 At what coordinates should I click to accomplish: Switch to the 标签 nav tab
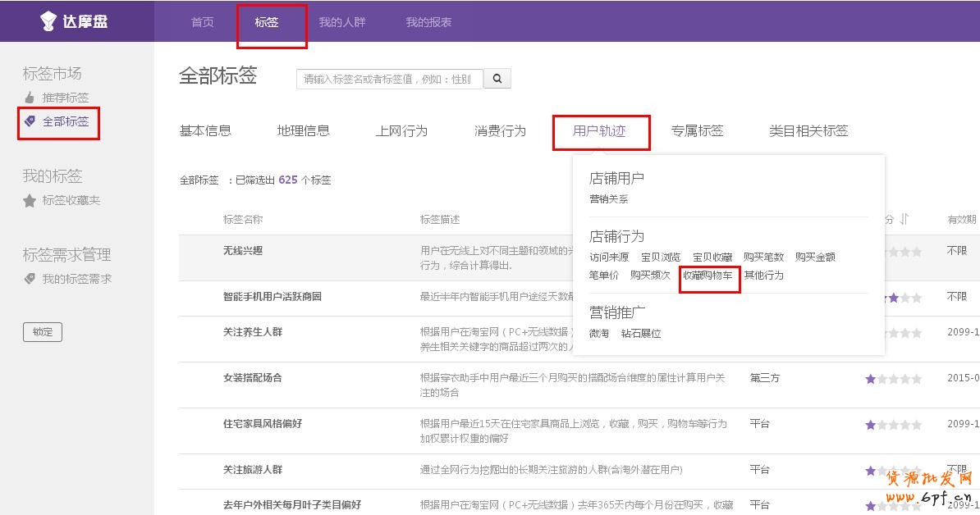click(x=266, y=22)
